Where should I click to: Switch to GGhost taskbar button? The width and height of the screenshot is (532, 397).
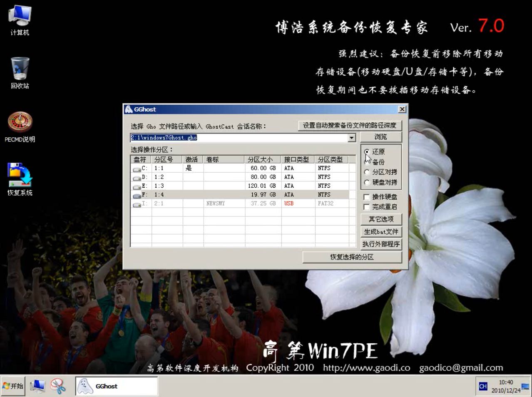(x=117, y=386)
